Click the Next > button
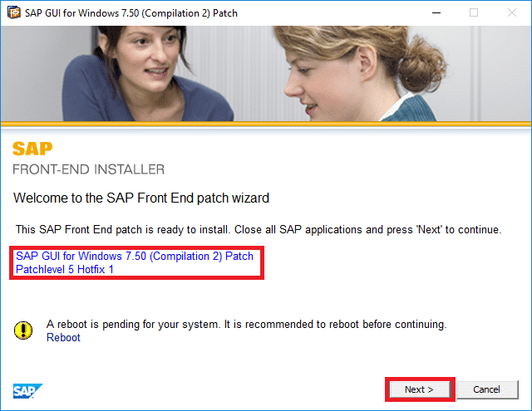The width and height of the screenshot is (532, 411). [x=419, y=389]
